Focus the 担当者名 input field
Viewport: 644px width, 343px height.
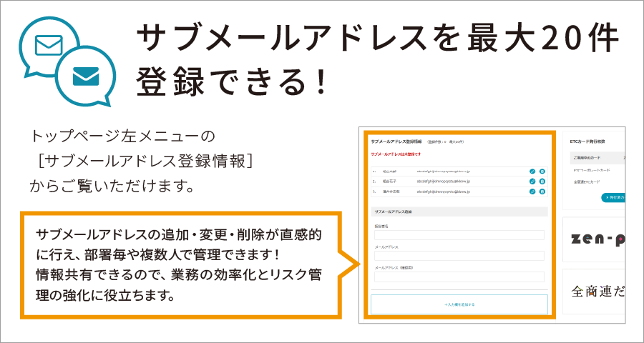pos(459,234)
